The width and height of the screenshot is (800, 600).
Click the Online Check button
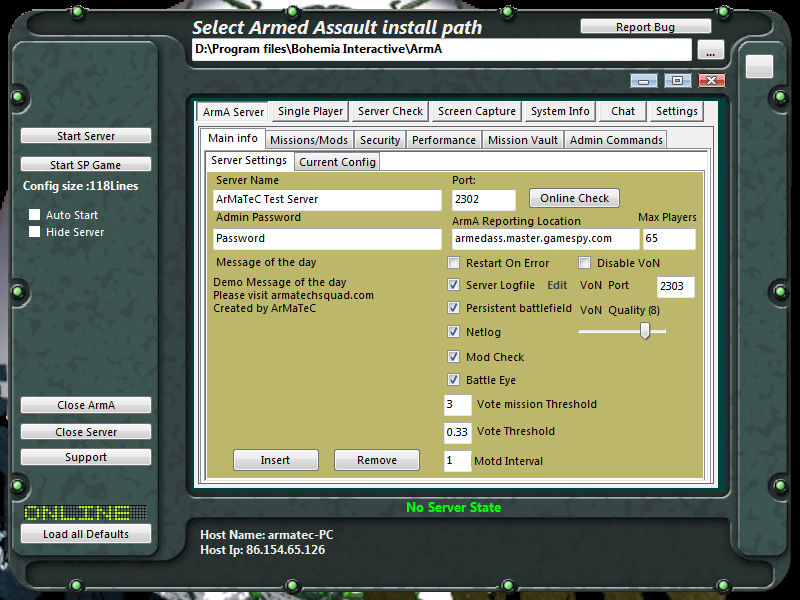point(574,198)
